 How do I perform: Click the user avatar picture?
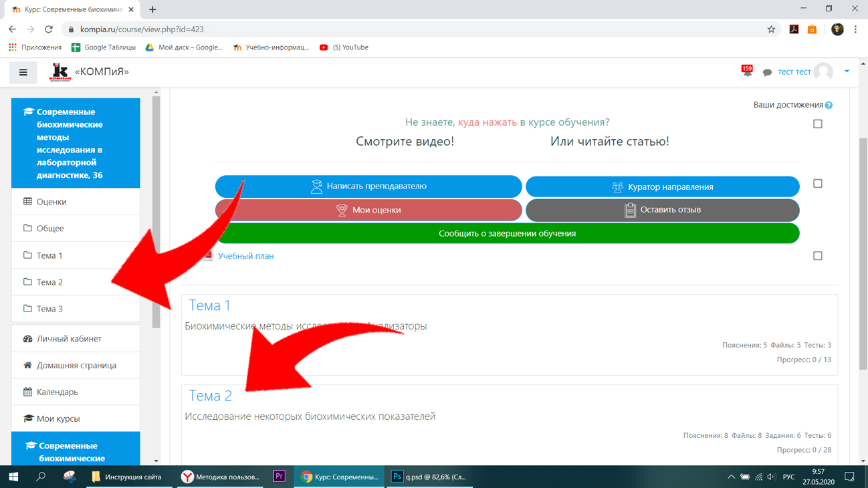(823, 72)
